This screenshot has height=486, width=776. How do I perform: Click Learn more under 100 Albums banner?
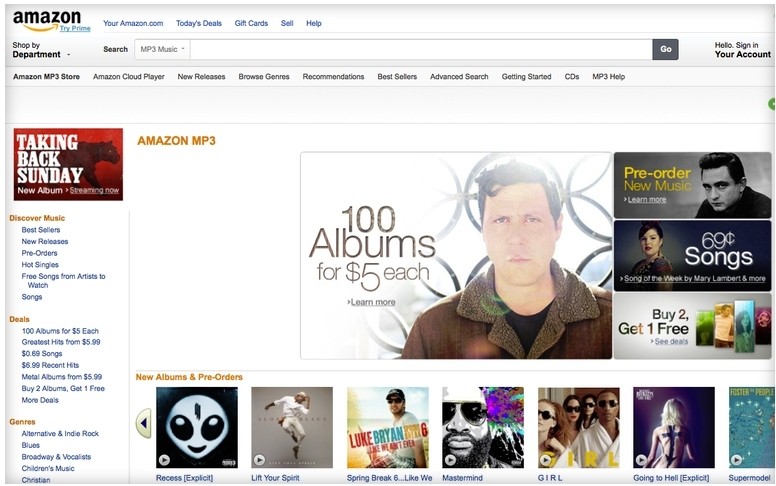[373, 302]
